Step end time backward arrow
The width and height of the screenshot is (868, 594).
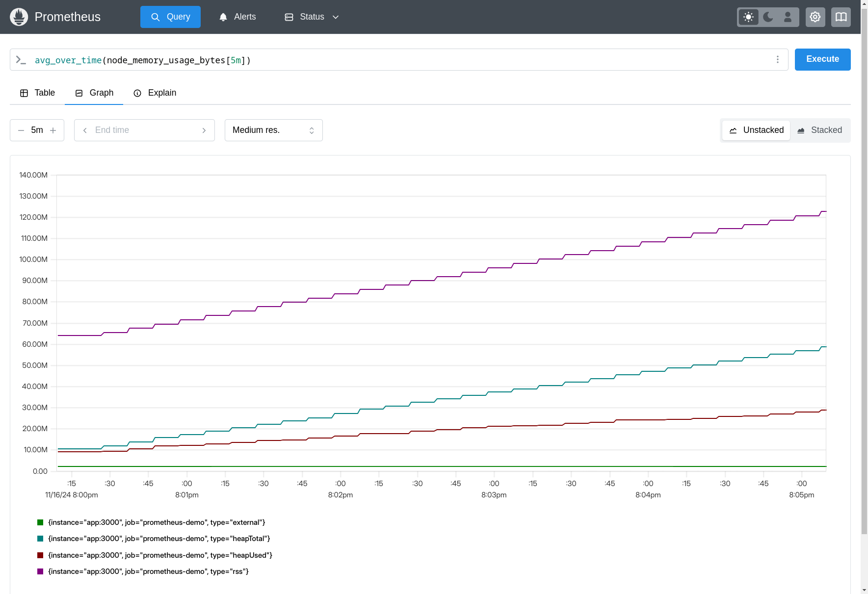point(85,130)
